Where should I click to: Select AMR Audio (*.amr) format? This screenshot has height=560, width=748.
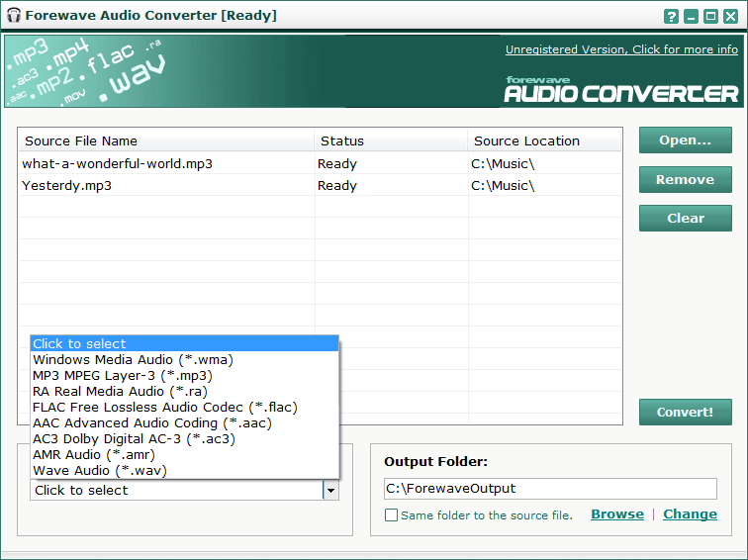(184, 454)
